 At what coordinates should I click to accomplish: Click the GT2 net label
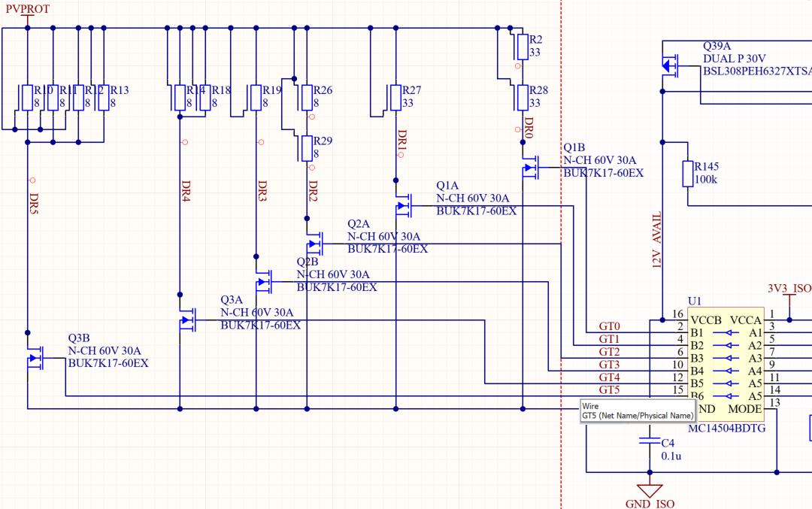(610, 352)
